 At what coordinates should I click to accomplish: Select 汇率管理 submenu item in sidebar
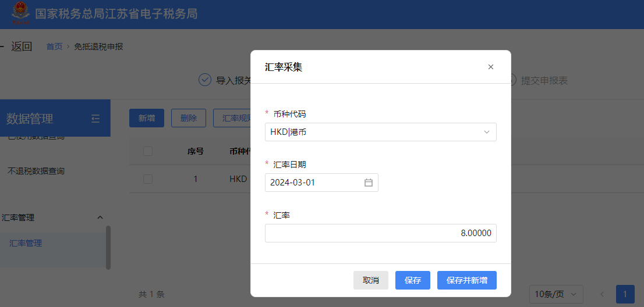(x=26, y=243)
